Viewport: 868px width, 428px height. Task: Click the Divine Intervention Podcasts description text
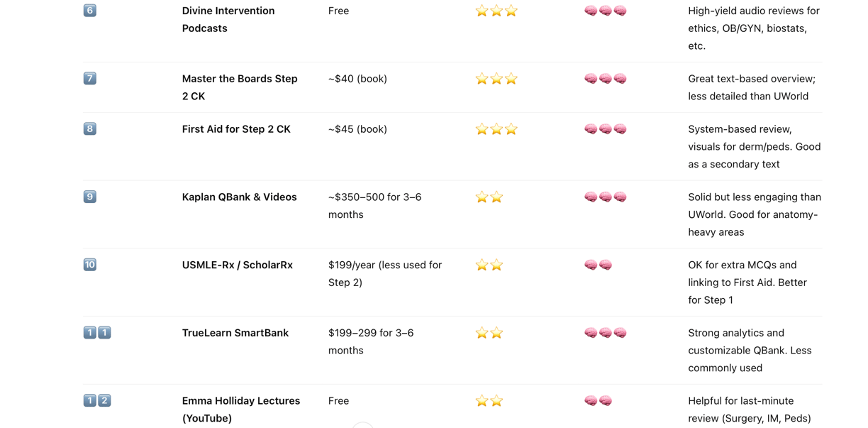(x=754, y=28)
